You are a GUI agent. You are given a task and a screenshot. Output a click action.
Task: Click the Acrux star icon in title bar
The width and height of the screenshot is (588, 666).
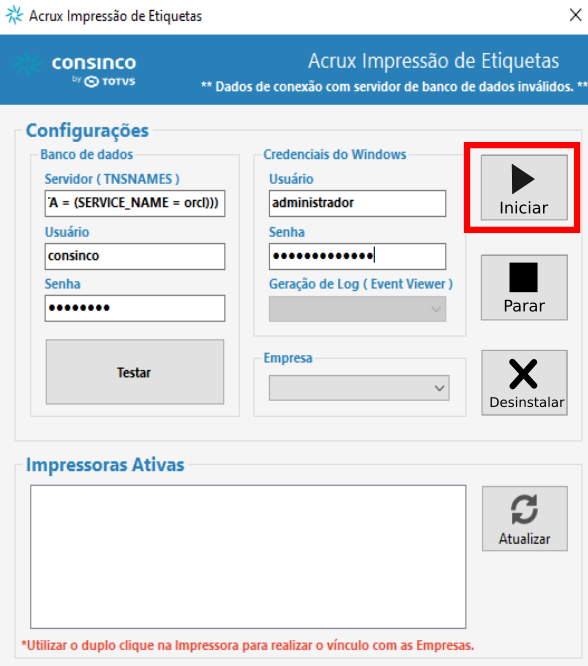[14, 15]
